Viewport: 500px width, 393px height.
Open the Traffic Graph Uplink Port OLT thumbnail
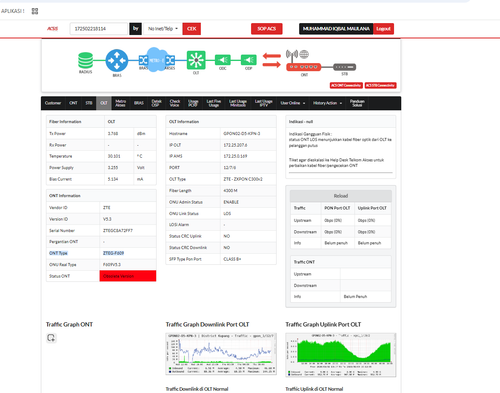pos(341,355)
